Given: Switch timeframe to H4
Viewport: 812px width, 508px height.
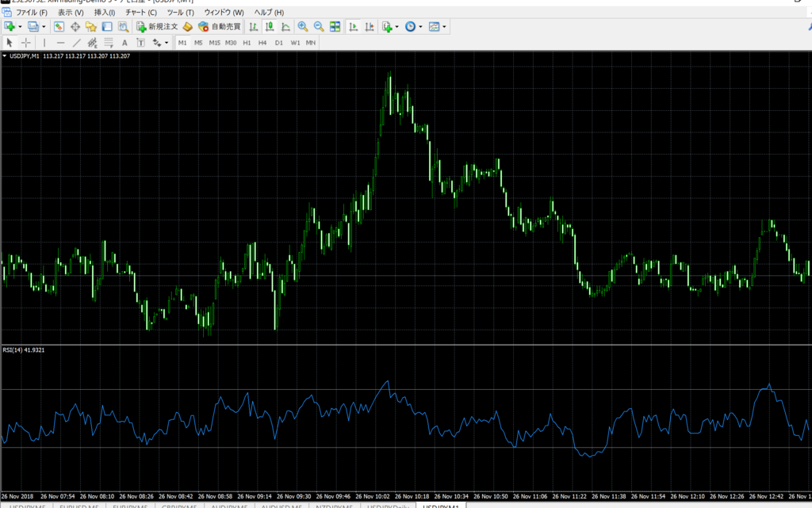Looking at the screenshot, I should 262,43.
